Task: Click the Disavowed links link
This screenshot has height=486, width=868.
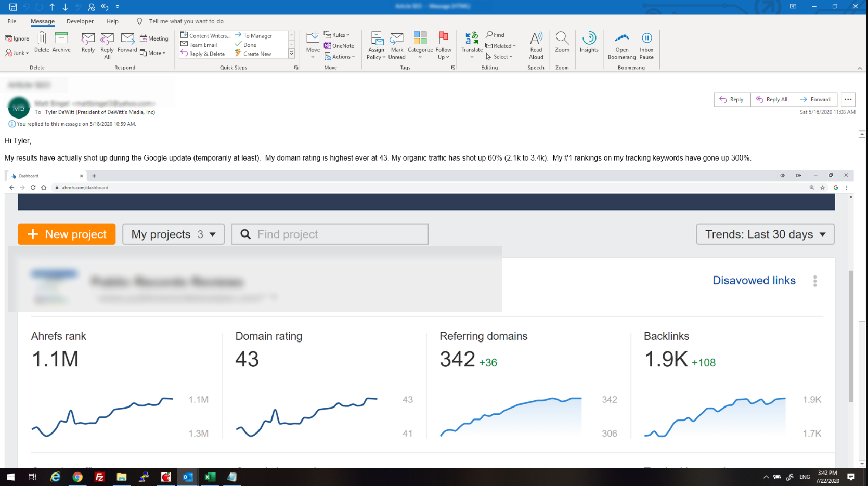Action: pyautogui.click(x=754, y=281)
